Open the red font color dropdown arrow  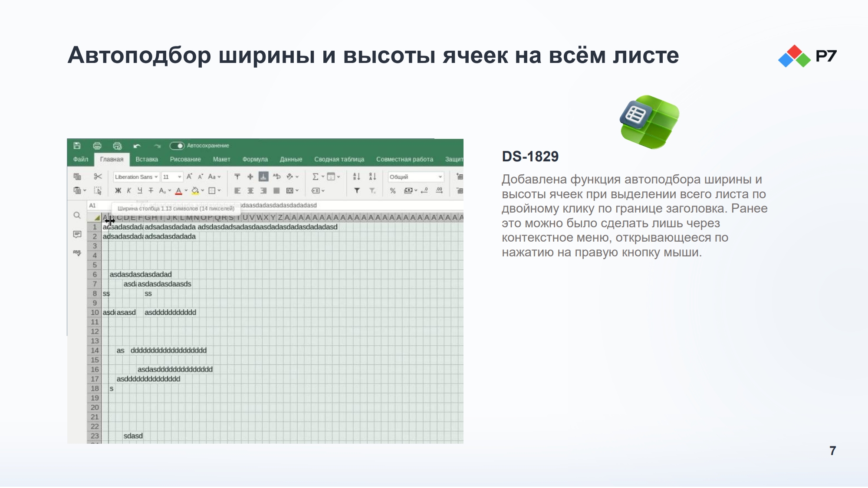(x=186, y=190)
